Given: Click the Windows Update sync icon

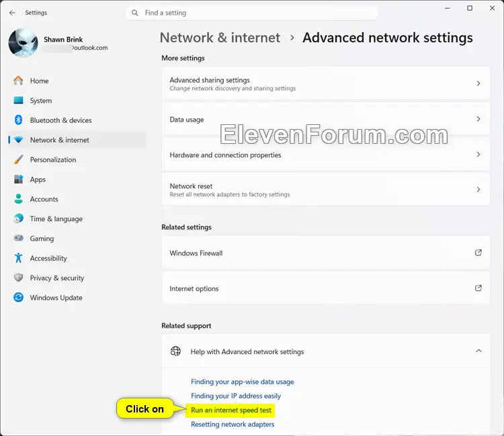Looking at the screenshot, I should click(18, 297).
